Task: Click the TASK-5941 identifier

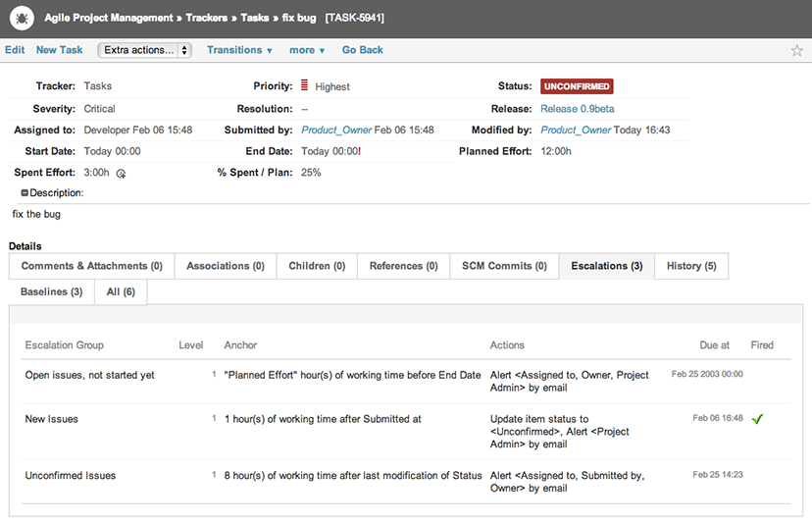Action: pos(355,18)
